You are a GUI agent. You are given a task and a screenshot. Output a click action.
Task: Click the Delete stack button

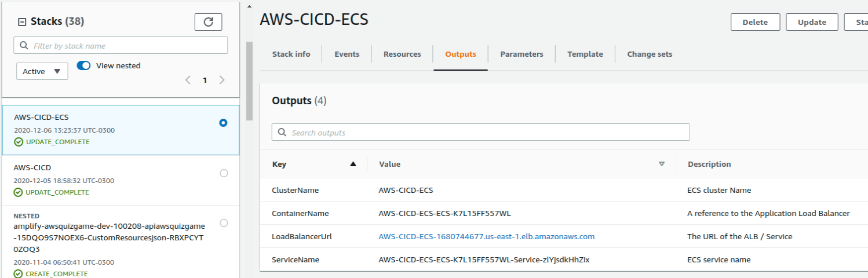[x=755, y=22]
